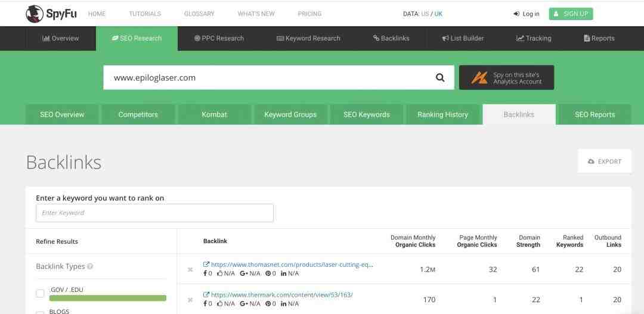
Task: Click external link icon for thermark.com
Action: [x=206, y=295]
